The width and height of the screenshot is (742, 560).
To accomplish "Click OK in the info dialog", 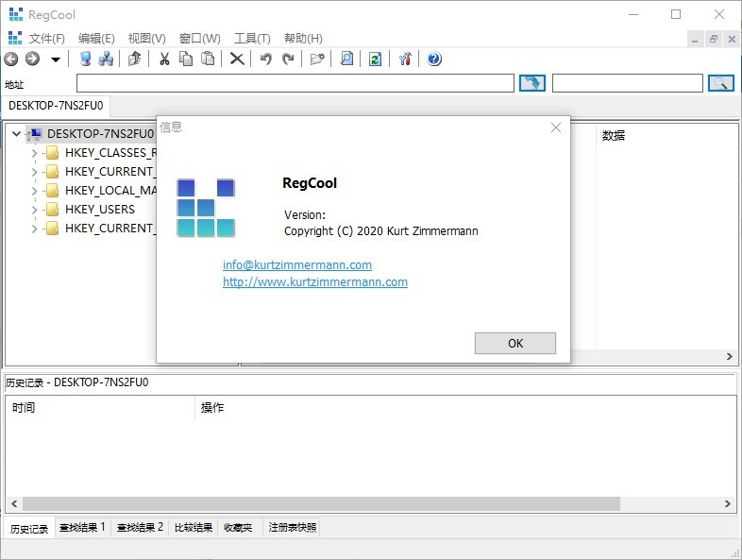I will pos(515,343).
